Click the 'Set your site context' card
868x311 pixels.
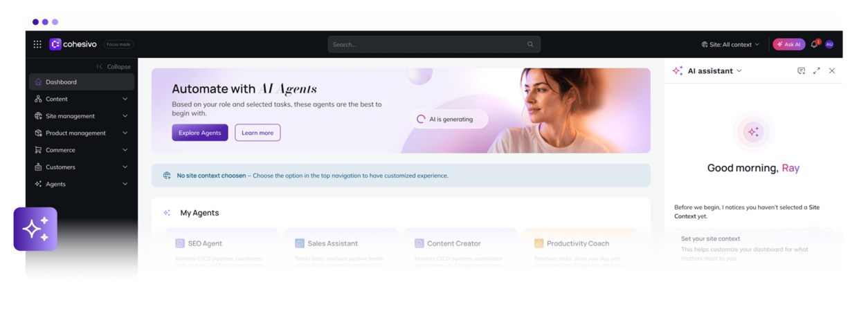[753, 249]
